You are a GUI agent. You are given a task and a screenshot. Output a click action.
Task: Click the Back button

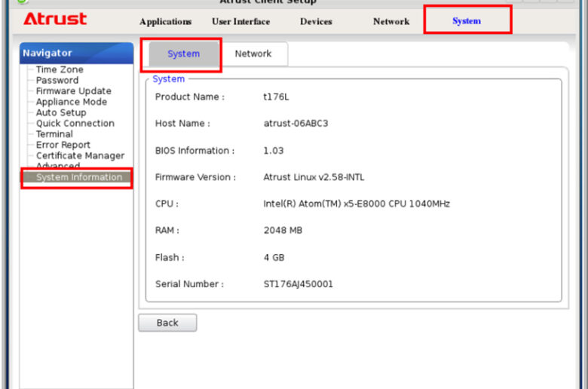click(167, 323)
